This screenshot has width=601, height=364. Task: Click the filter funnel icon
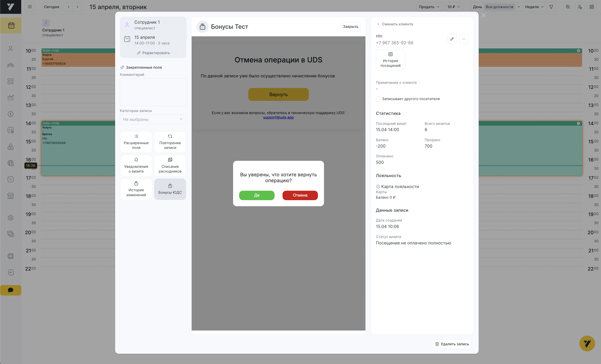click(551, 7)
